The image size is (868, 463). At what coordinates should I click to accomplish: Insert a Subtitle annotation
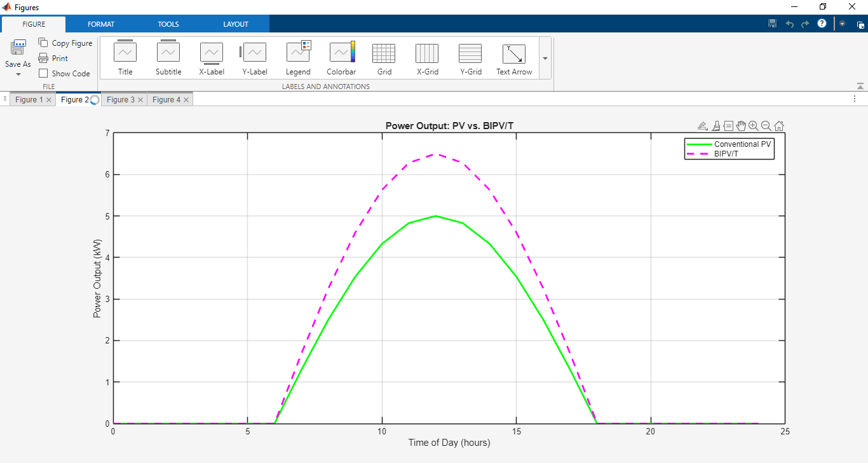click(x=168, y=58)
